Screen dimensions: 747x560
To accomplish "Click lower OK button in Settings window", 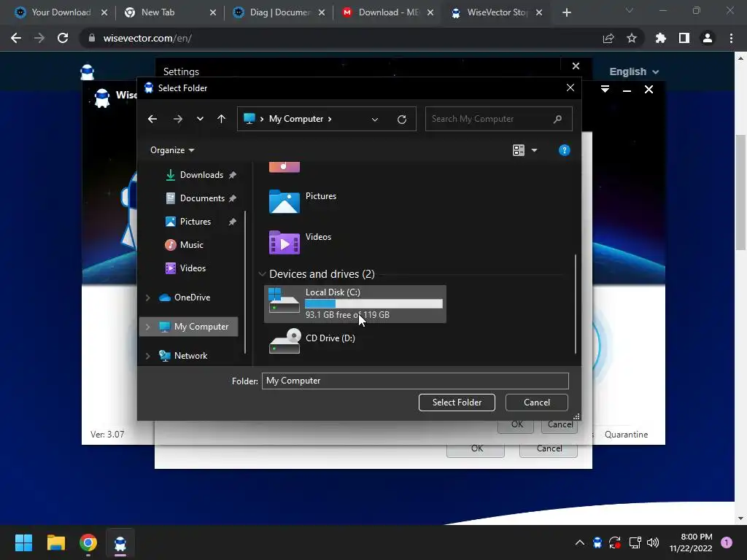I will pyautogui.click(x=476, y=448).
